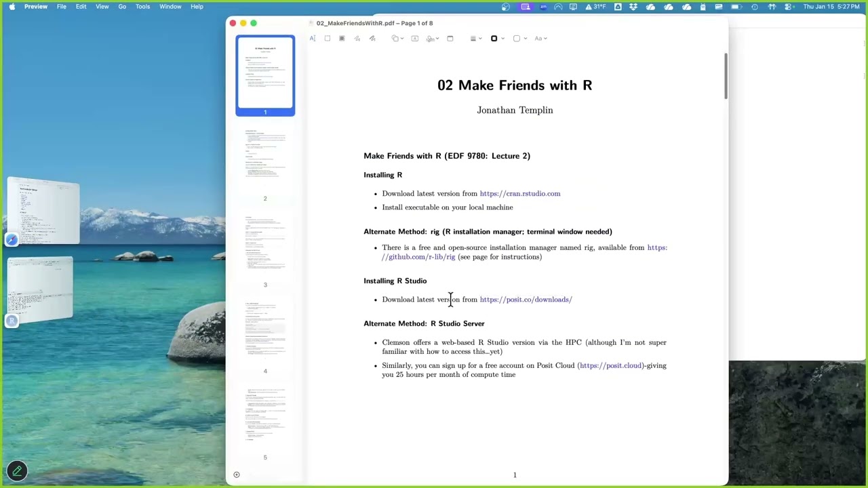Open the cran.rstudio.com link
Viewport: 868px width, 488px height.
520,194
